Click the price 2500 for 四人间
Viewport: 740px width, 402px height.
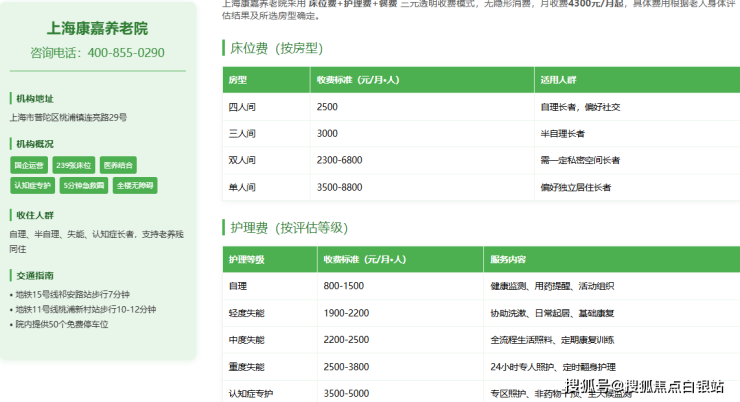[x=327, y=107]
